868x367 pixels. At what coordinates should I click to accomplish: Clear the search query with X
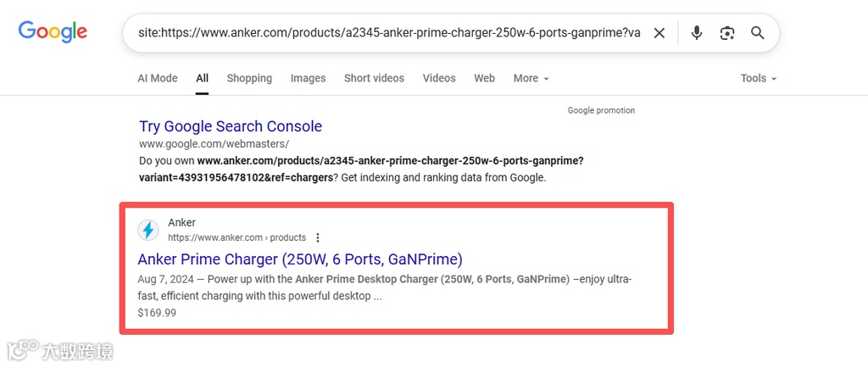tap(659, 33)
